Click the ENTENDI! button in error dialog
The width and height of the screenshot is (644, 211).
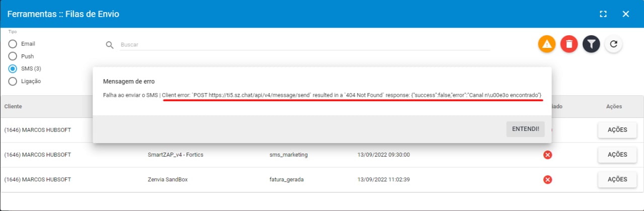tap(525, 129)
